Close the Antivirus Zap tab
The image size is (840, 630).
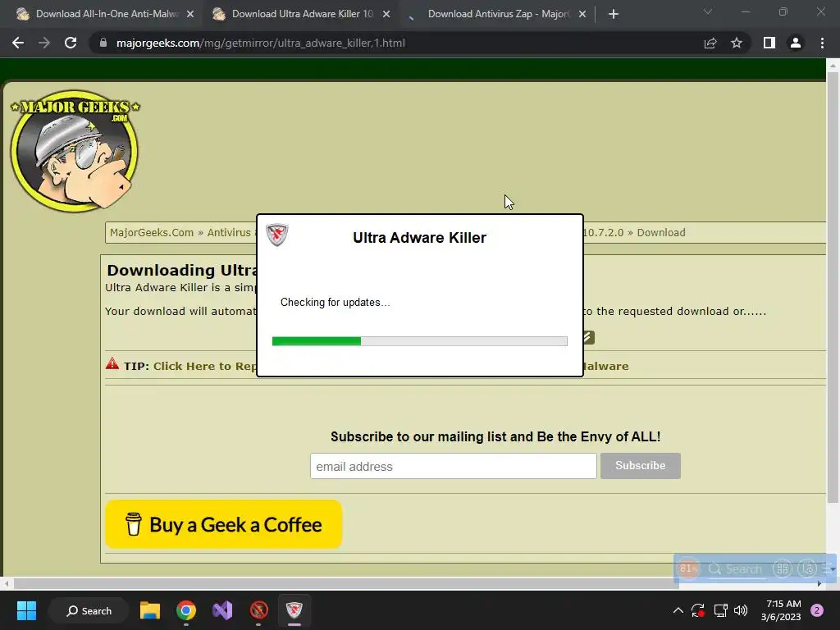point(582,14)
